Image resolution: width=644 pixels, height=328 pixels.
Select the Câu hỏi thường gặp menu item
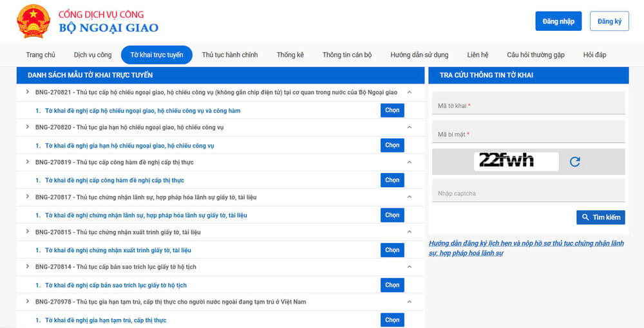coord(535,55)
